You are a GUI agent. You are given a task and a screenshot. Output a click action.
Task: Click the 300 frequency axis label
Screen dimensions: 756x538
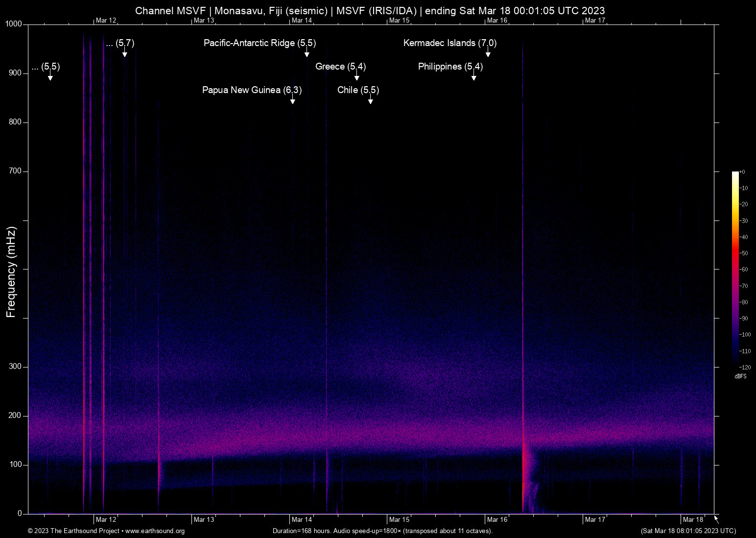coord(15,367)
